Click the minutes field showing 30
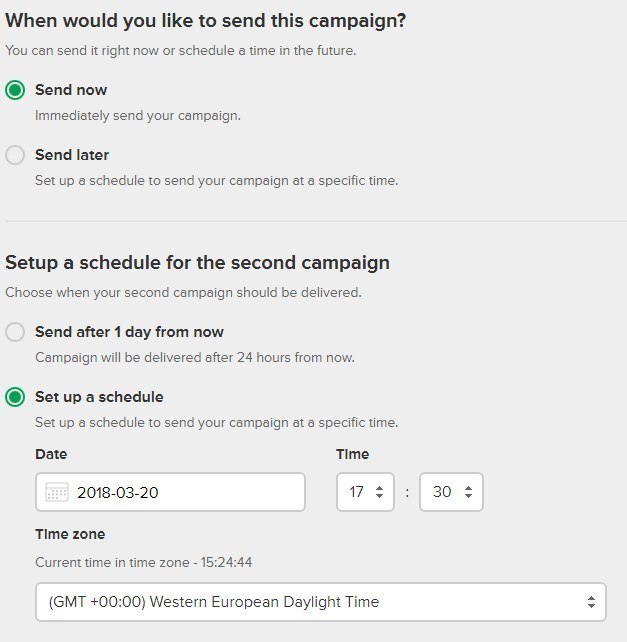The height and width of the screenshot is (642, 627). (451, 492)
